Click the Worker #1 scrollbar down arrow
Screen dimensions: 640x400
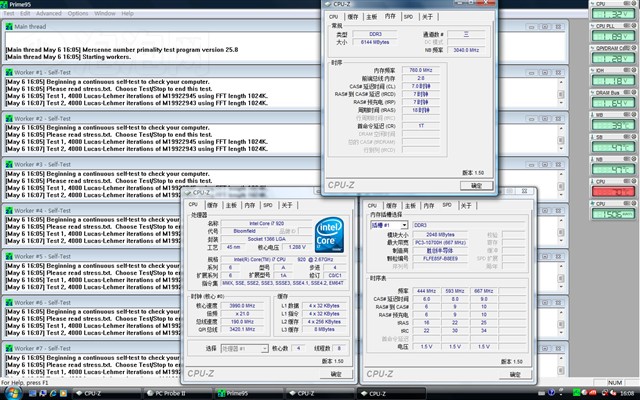(561, 103)
